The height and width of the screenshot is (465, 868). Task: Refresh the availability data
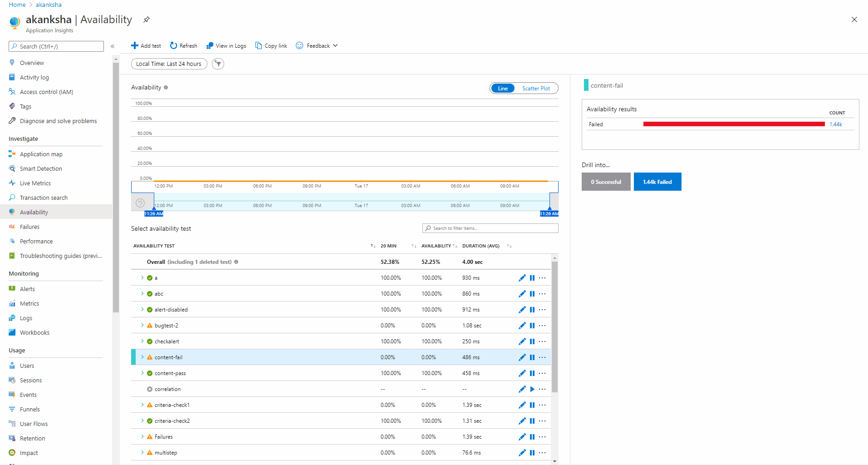[x=183, y=45]
